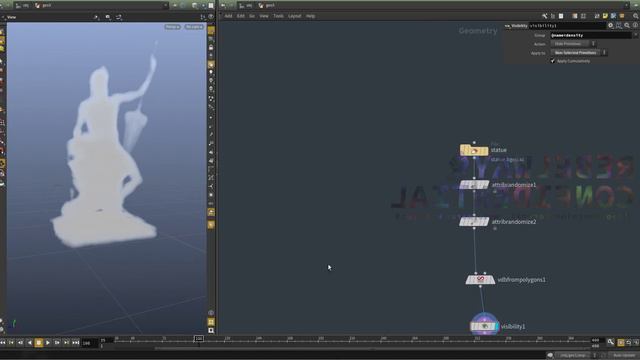The image size is (640, 360).
Task: Open the Auto Update dropdown
Action: pos(624,356)
